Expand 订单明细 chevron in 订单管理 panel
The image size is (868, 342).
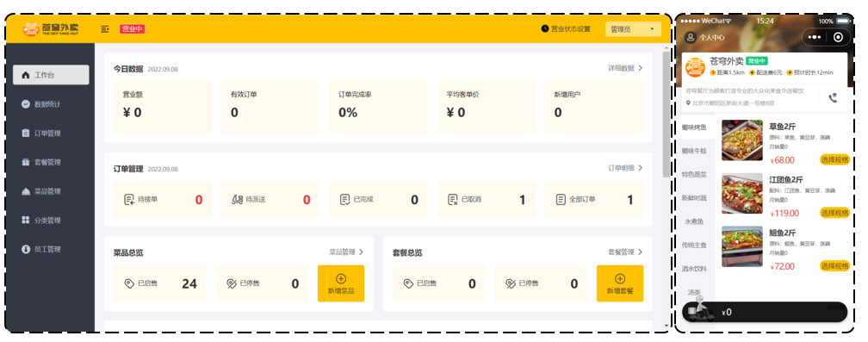[641, 168]
